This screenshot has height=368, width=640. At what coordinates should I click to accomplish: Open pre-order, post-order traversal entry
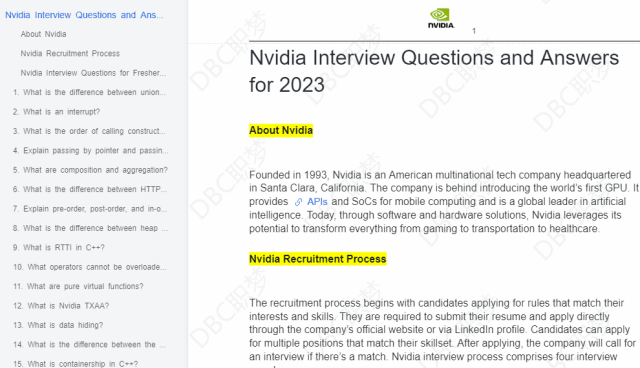pos(90,208)
